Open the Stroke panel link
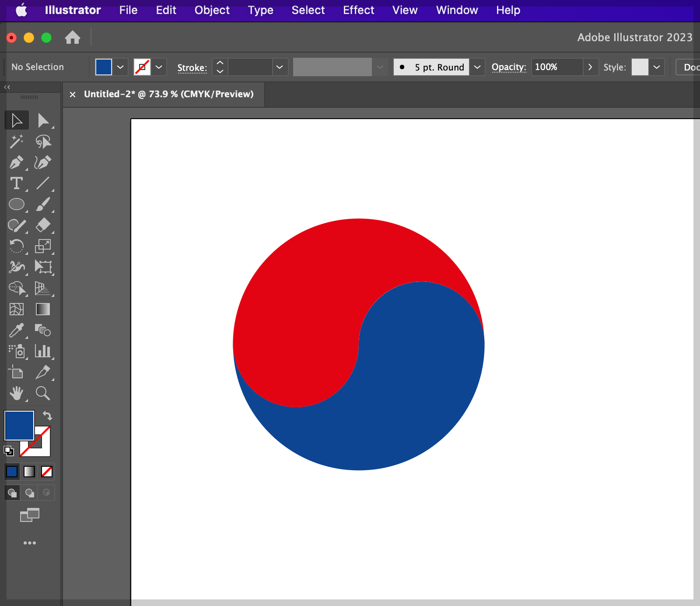 click(x=192, y=67)
